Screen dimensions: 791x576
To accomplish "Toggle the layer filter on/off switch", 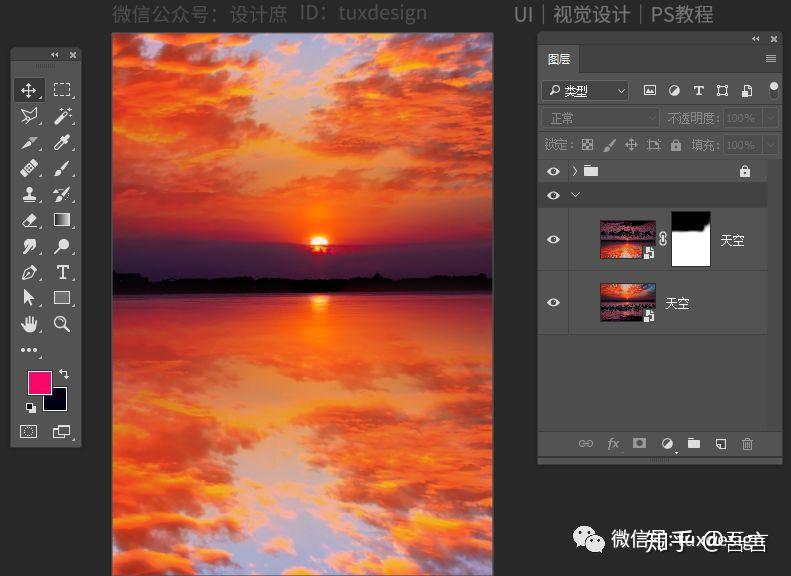I will [x=773, y=90].
